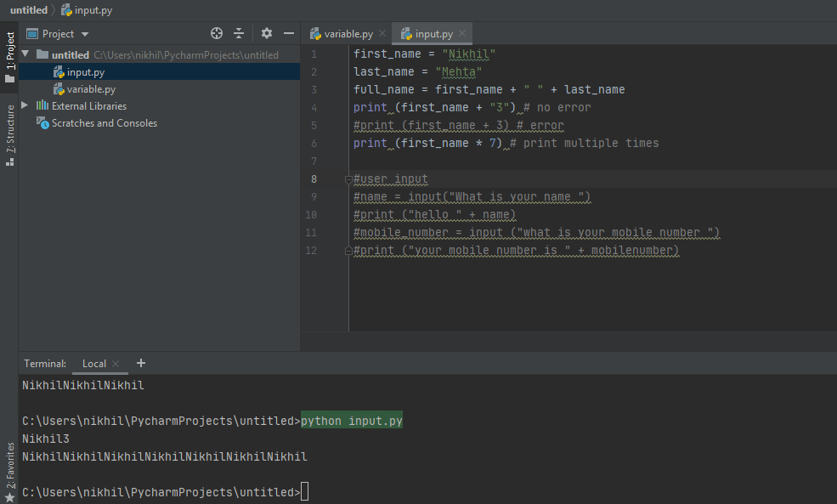Click Scratches and Consoles icon
The image size is (837, 504).
click(42, 122)
